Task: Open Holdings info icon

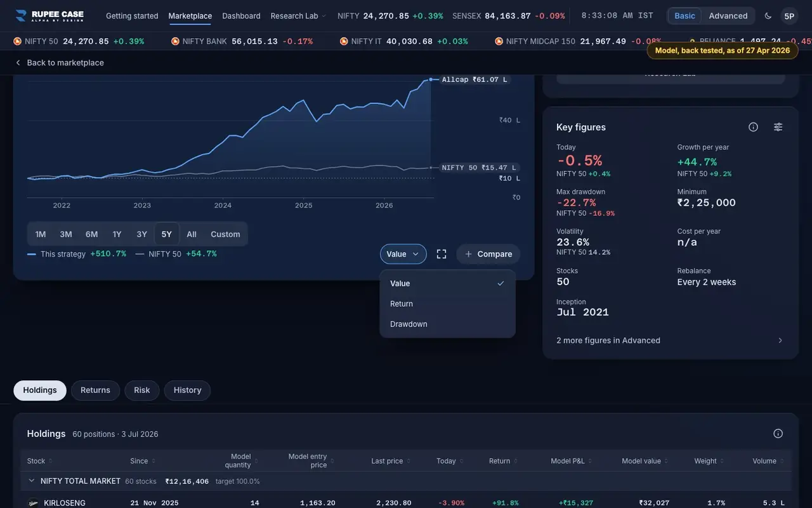Action: click(x=778, y=434)
